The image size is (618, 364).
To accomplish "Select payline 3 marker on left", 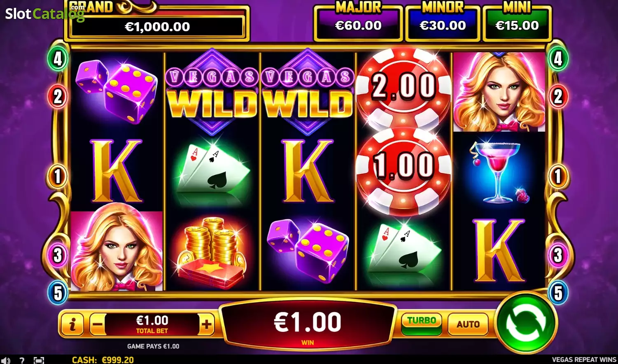I will point(58,255).
